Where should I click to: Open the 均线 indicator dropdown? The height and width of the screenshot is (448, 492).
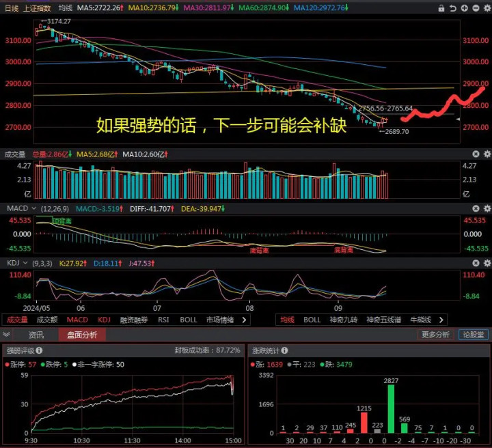66,8
